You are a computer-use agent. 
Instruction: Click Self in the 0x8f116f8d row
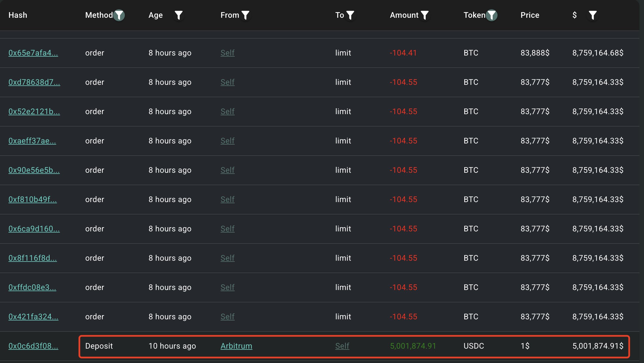pyautogui.click(x=228, y=258)
